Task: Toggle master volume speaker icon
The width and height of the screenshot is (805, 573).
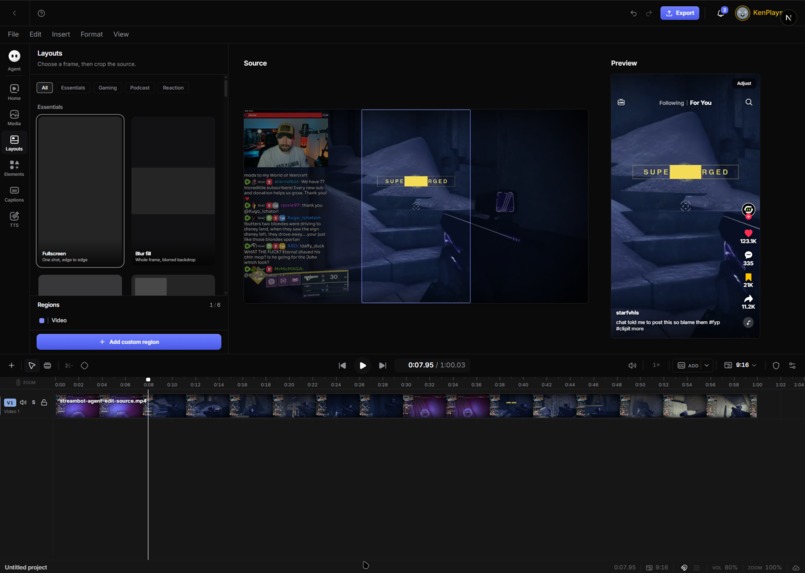Action: click(x=632, y=366)
